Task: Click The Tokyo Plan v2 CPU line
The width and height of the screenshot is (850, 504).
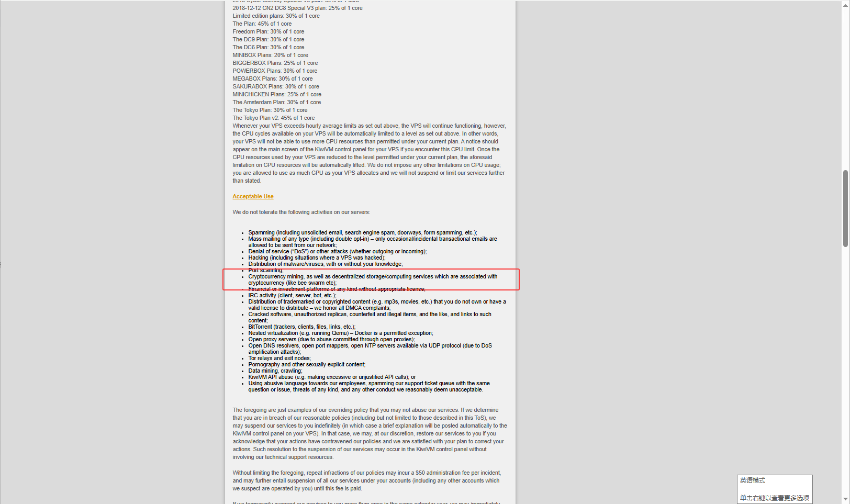Action: [x=274, y=118]
